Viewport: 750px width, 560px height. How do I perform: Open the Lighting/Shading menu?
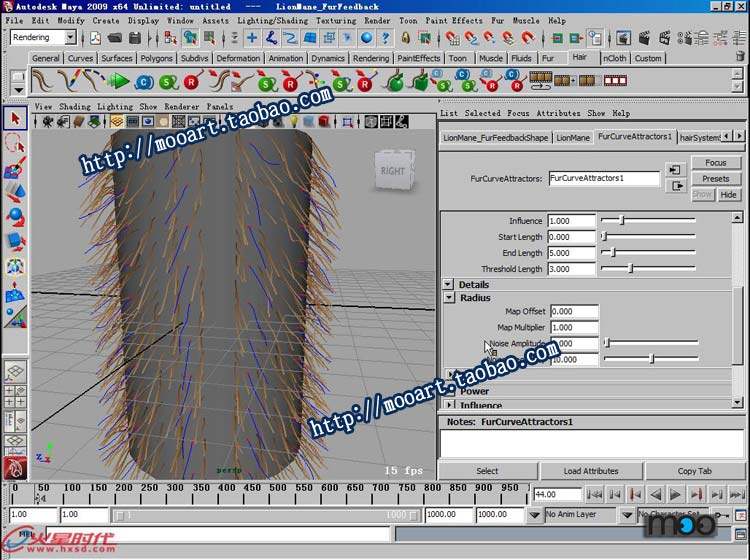pyautogui.click(x=273, y=21)
